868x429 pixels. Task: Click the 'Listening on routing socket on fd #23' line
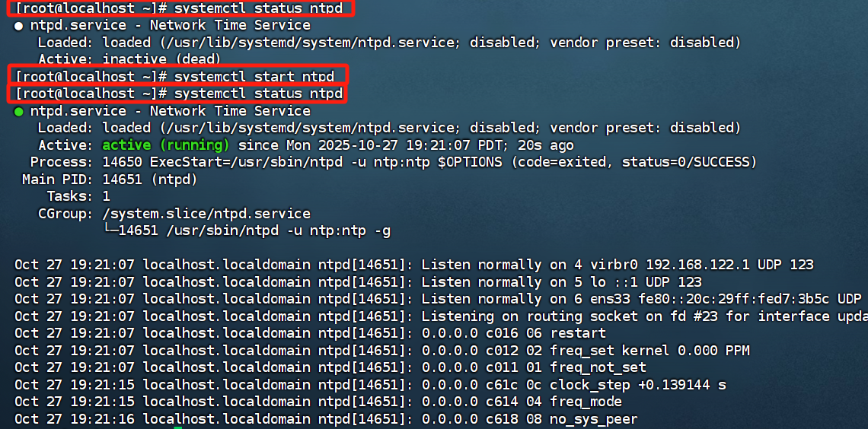tap(441, 316)
